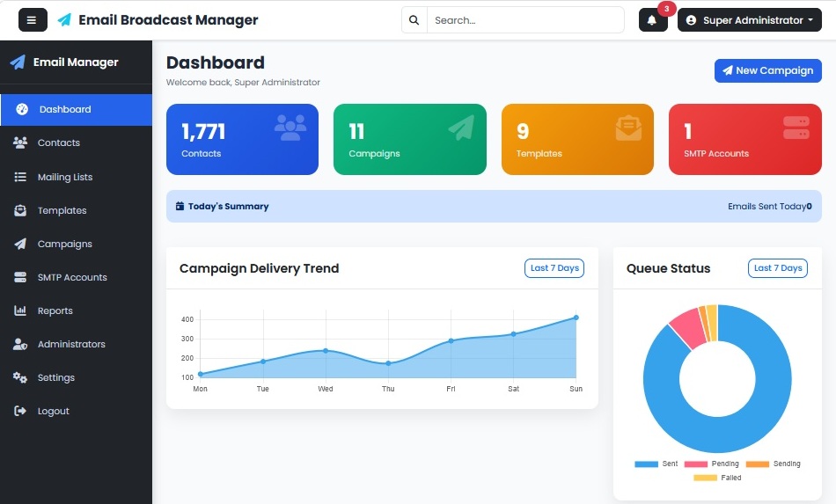
Task: Focus the Search input field
Action: [525, 20]
